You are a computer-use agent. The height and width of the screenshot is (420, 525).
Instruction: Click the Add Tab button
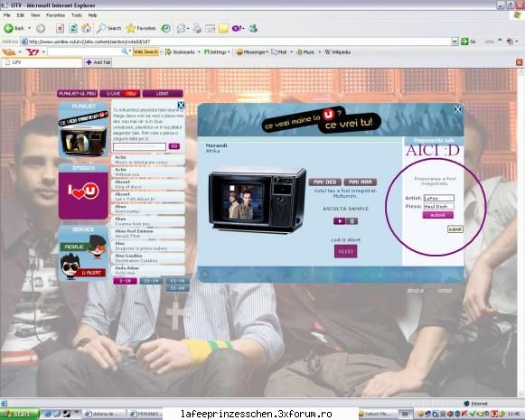(x=98, y=62)
